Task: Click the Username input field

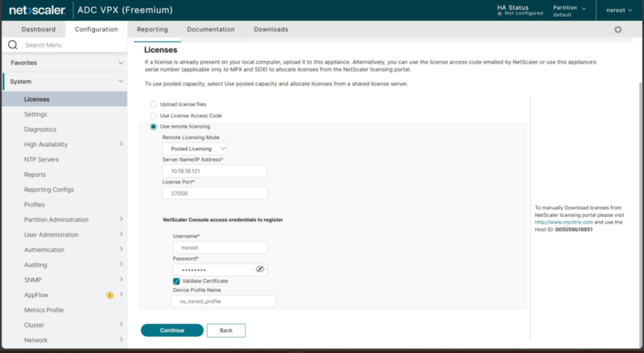Action: [220, 248]
